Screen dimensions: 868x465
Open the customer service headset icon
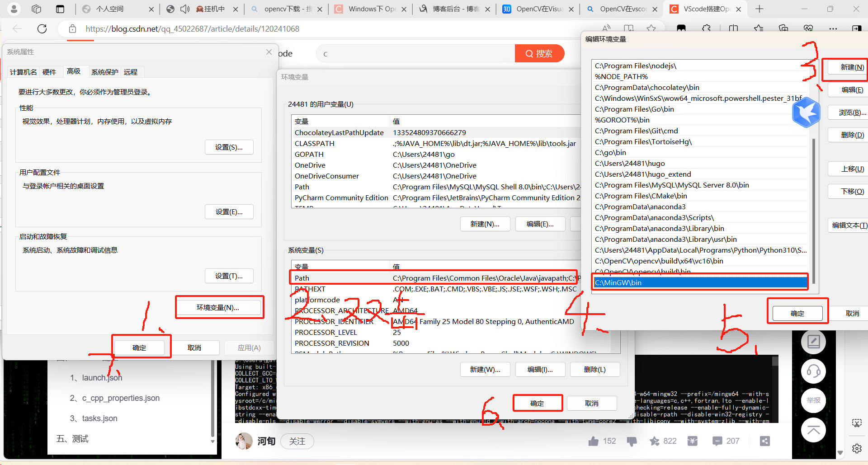point(813,371)
